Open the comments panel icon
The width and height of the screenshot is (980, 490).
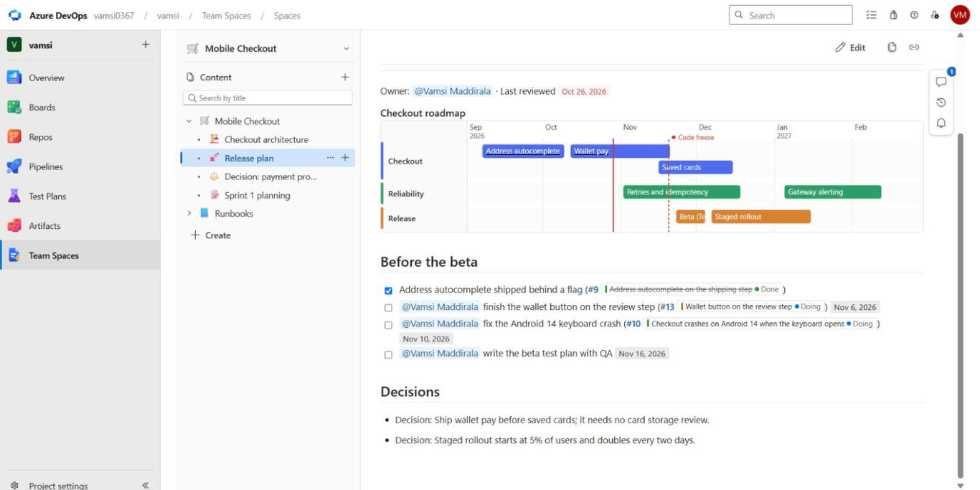[941, 82]
